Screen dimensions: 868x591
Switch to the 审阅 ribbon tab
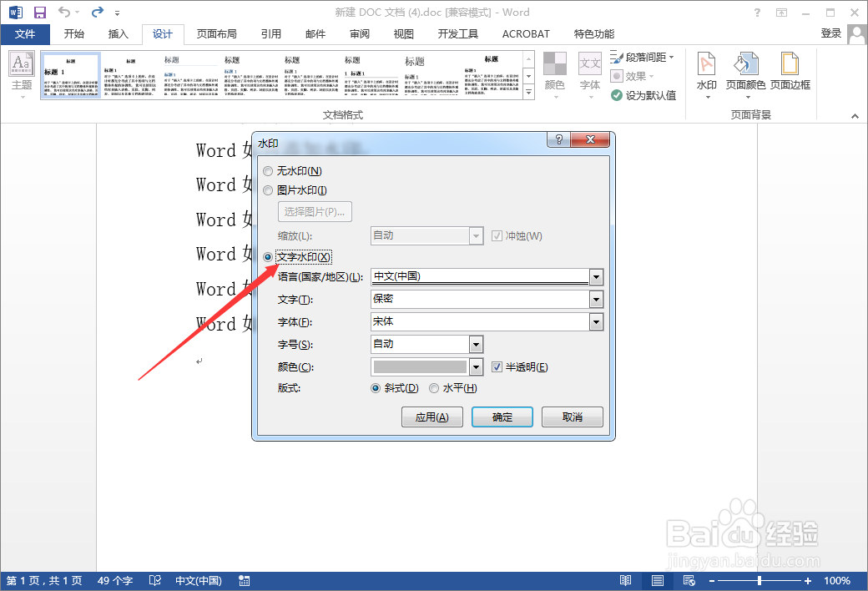(359, 33)
